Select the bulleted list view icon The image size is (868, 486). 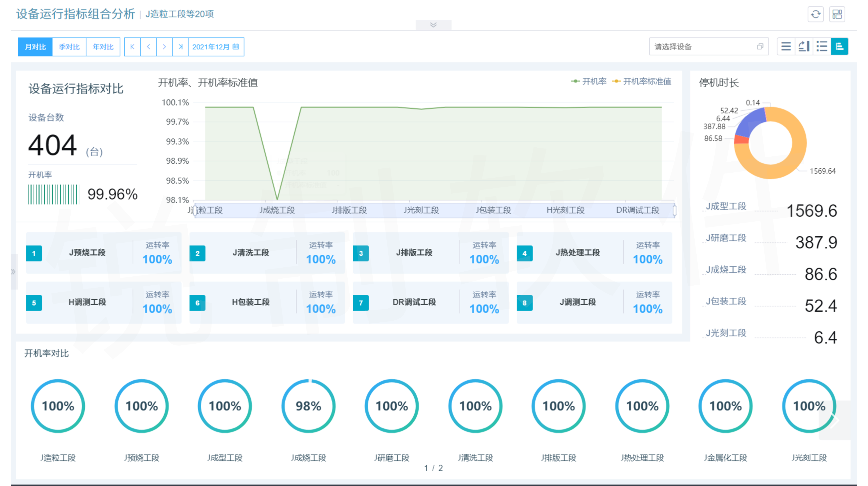(822, 46)
